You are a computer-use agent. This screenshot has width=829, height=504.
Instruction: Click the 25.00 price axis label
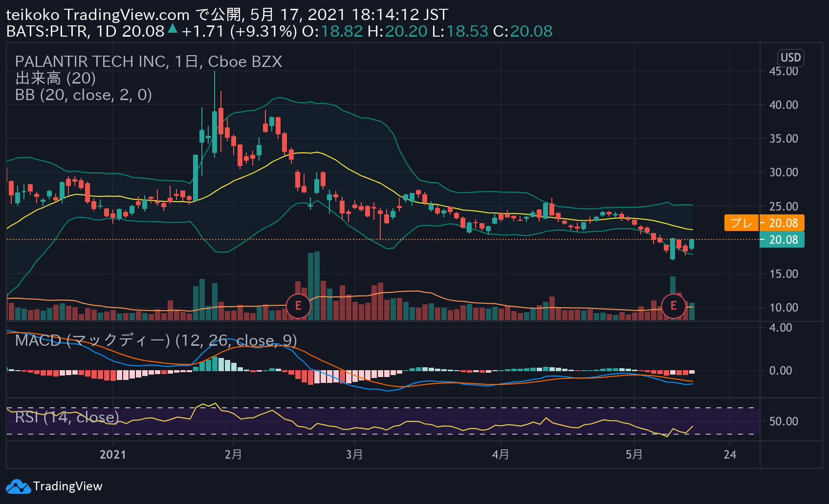coord(784,207)
